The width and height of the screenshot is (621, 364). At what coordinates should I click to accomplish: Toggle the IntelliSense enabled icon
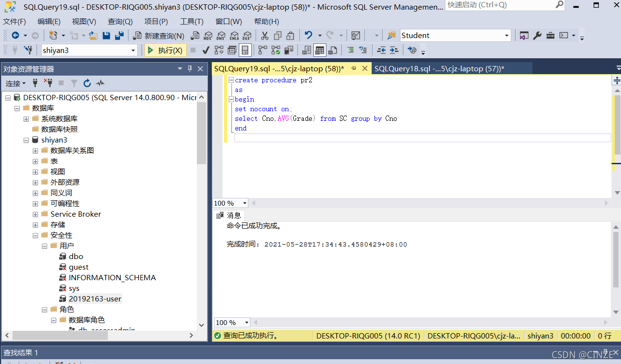tap(245, 50)
